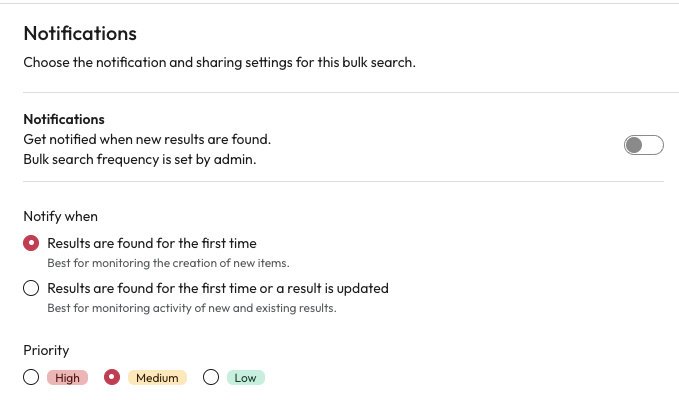Select 'Results are found for the first time' radio
The height and width of the screenshot is (400, 679).
[x=32, y=243]
